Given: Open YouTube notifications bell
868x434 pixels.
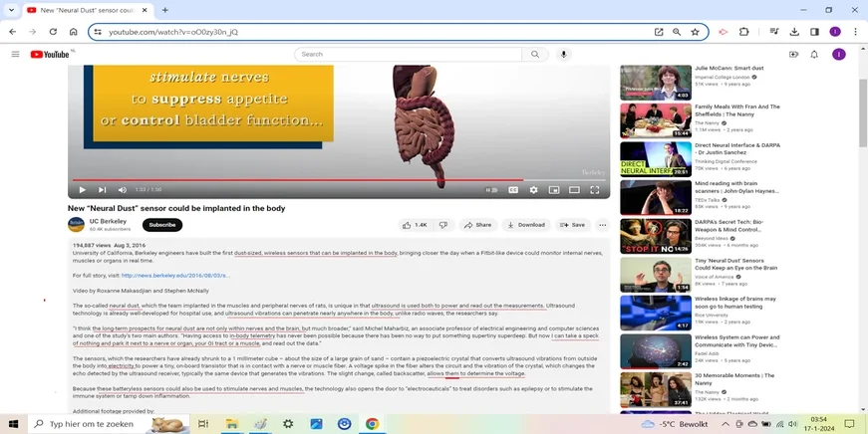Looking at the screenshot, I should (x=814, y=54).
